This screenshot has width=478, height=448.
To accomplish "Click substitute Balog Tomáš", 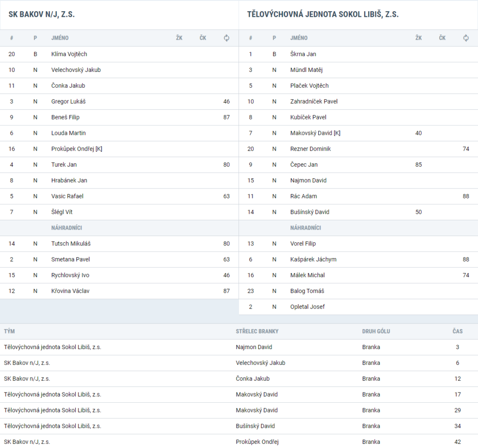I will 307,291.
